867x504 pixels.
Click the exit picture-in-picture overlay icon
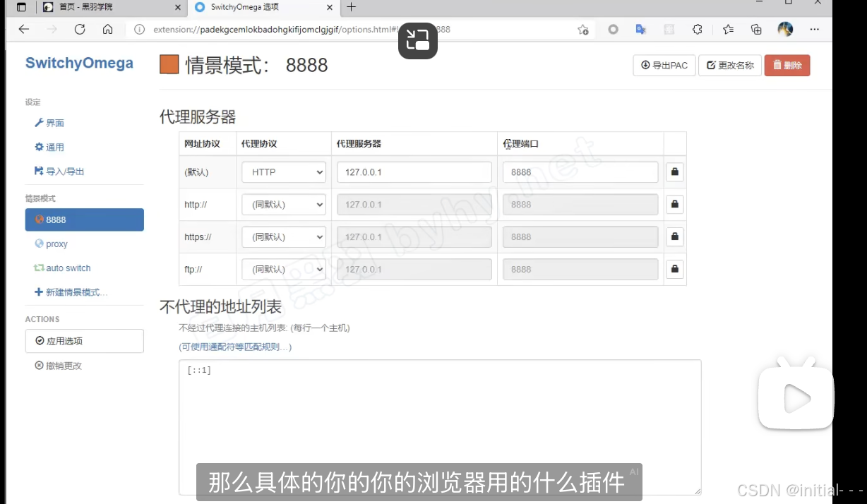coord(418,40)
